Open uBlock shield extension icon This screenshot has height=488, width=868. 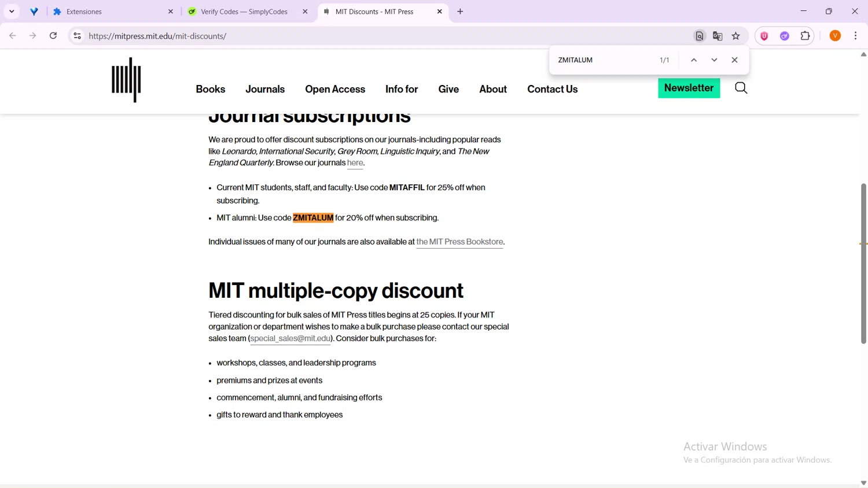[764, 36]
